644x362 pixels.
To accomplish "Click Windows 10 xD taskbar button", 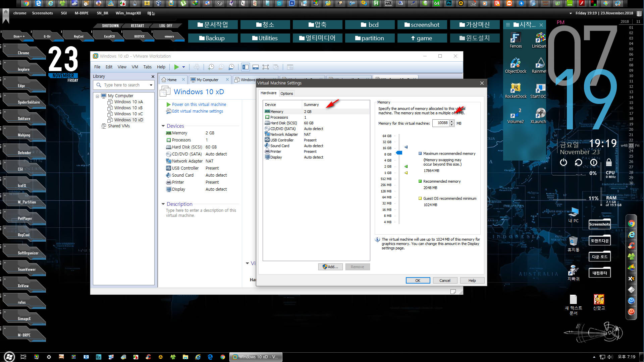I will 256,357.
